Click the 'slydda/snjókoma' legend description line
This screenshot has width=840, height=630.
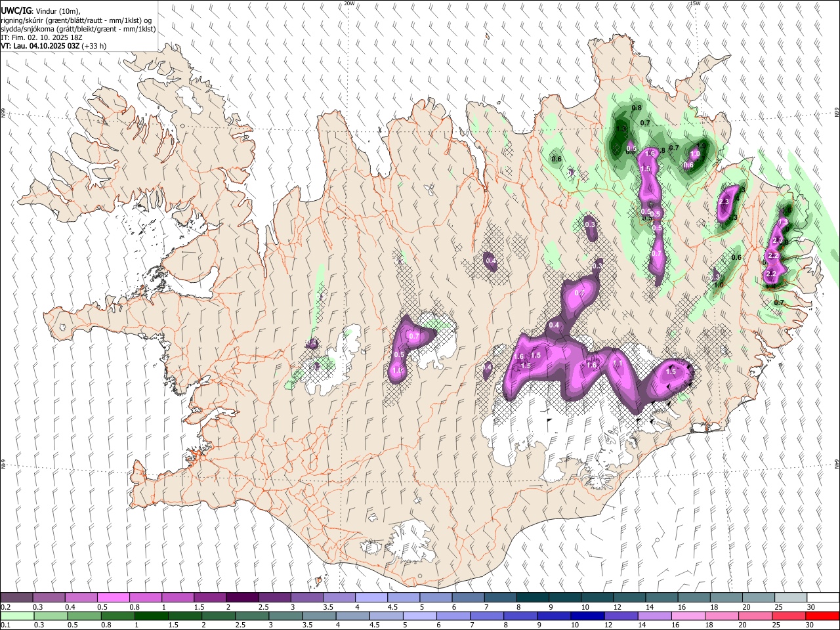pyautogui.click(x=78, y=29)
